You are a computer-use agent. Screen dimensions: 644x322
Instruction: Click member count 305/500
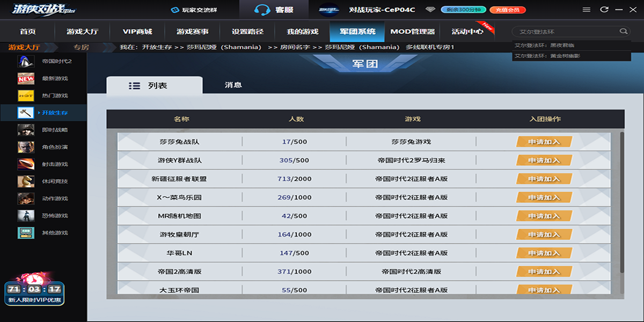tap(294, 160)
